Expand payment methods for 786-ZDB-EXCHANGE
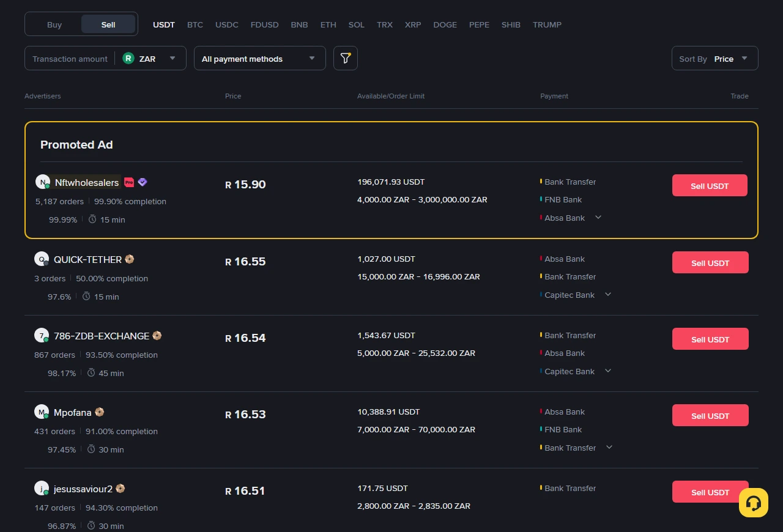783x532 pixels. (608, 371)
